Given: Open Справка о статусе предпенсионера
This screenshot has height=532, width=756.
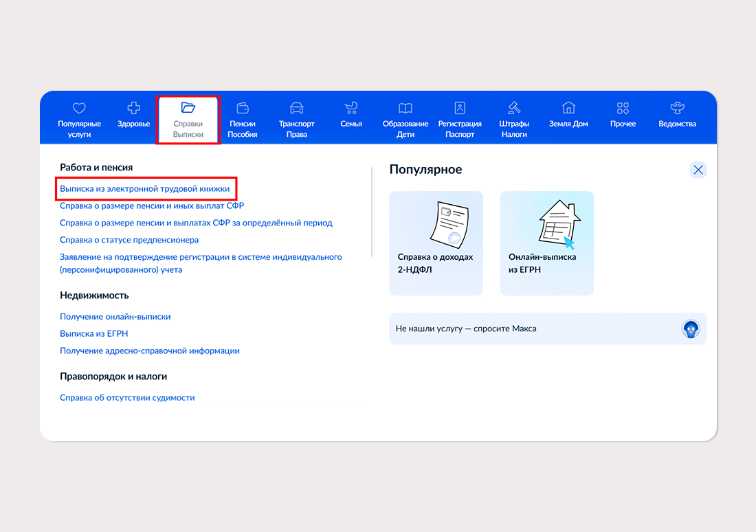Looking at the screenshot, I should point(129,240).
